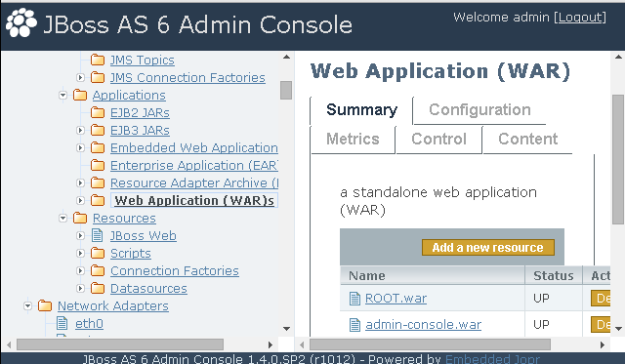Switch to the Control tab
The width and height of the screenshot is (625, 364).
click(438, 139)
